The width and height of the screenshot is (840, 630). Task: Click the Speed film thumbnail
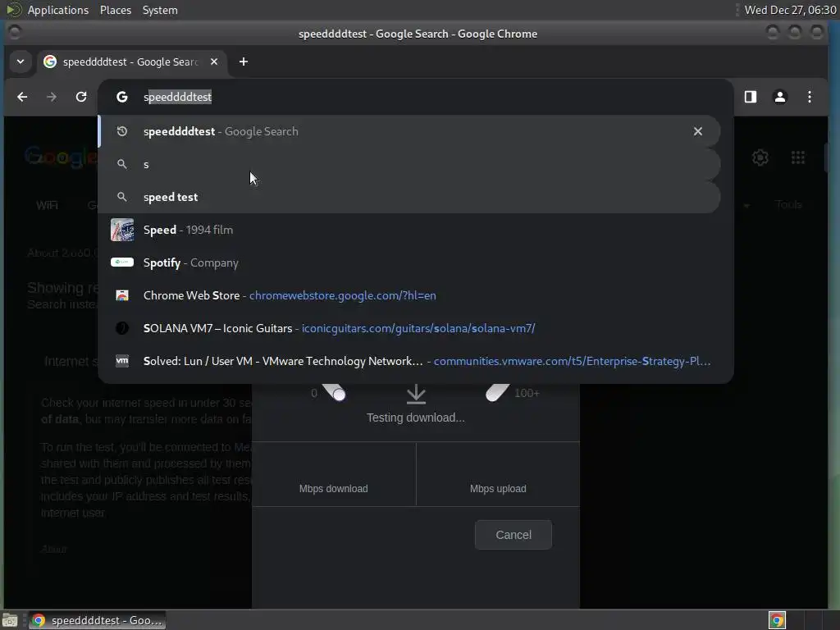click(122, 230)
